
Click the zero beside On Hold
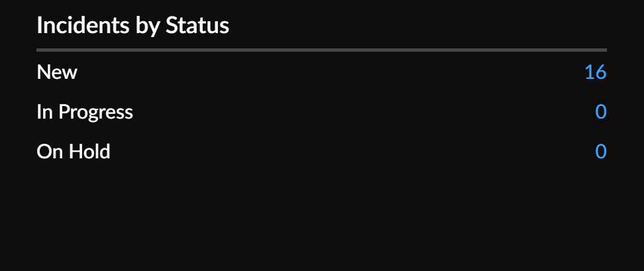click(x=600, y=152)
